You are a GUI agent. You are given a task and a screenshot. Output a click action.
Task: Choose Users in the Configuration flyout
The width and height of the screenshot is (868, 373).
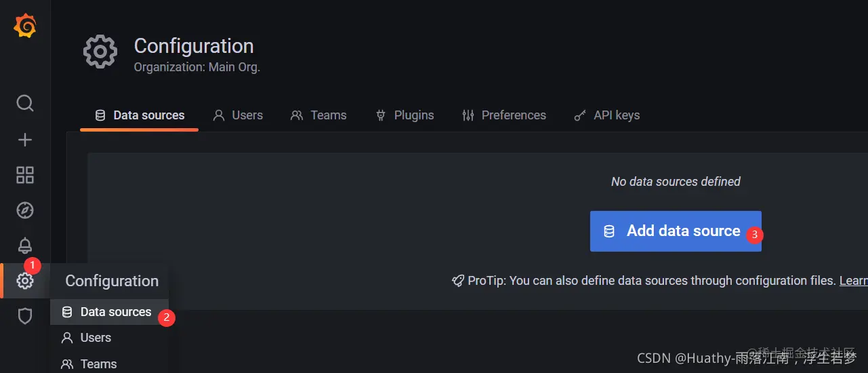[x=96, y=338]
